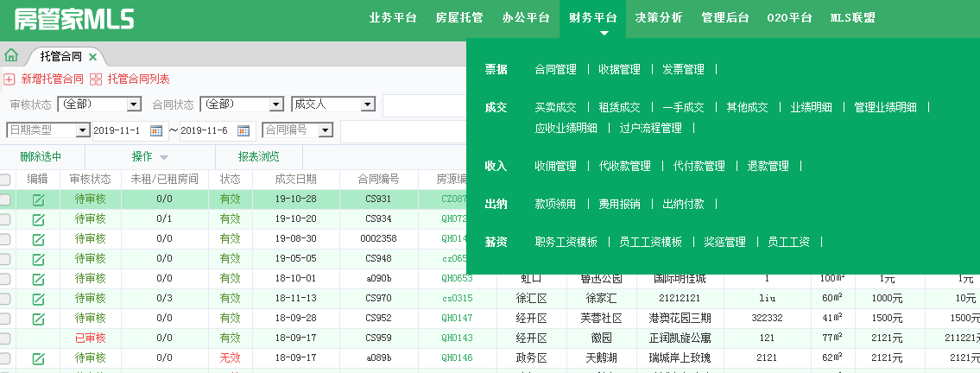Open 买卖成交 under 成交
The width and height of the screenshot is (980, 373).
[556, 107]
